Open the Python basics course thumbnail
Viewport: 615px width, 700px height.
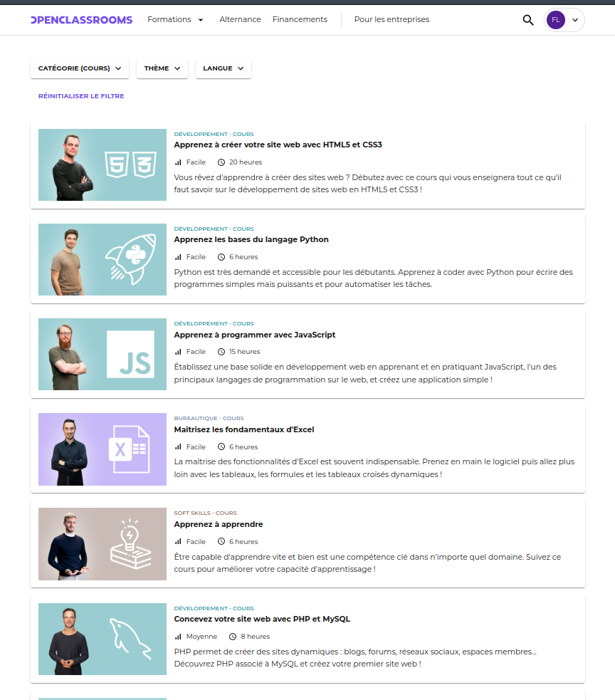[102, 259]
